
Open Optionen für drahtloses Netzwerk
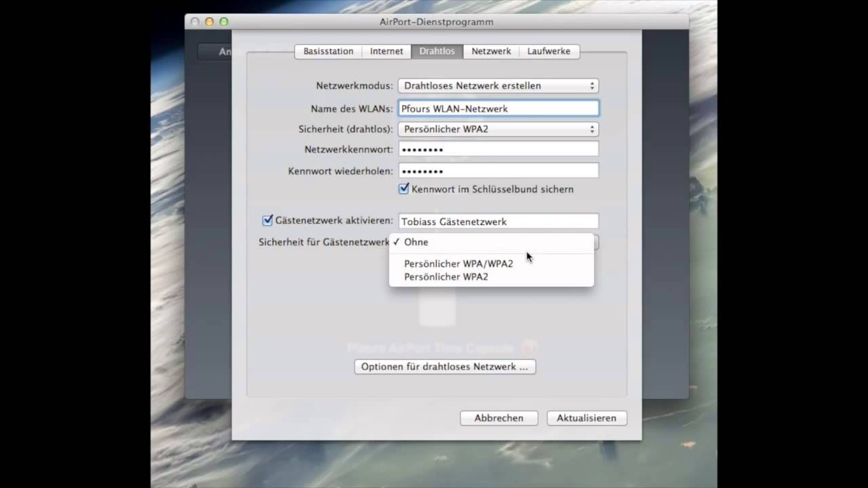tap(445, 367)
